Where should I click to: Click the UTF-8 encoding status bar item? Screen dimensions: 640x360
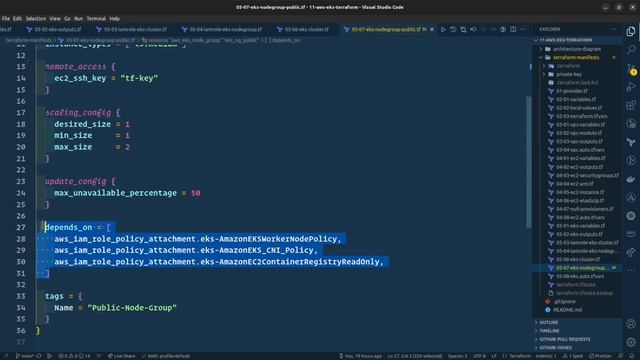pyautogui.click(x=480, y=356)
